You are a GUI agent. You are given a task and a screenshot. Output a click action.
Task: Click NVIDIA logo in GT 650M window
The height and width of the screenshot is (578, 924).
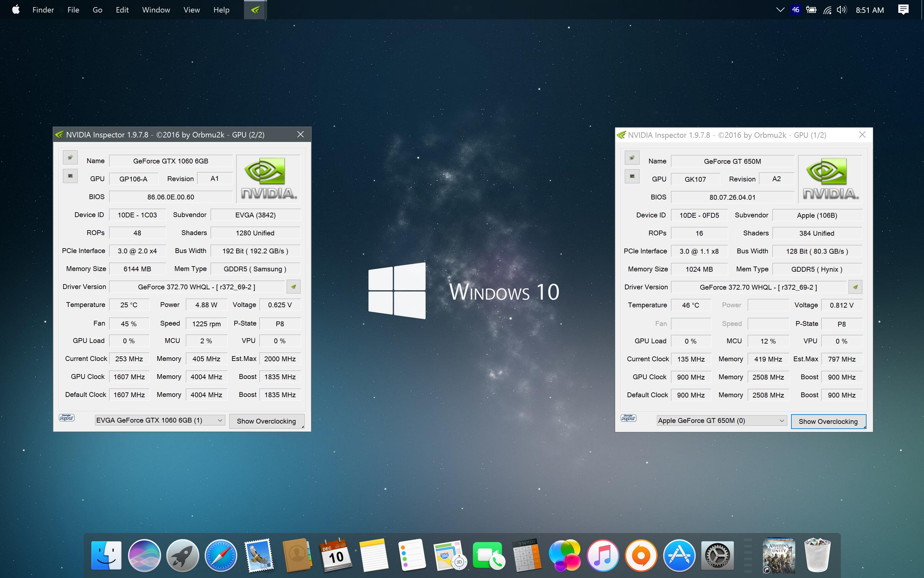(830, 179)
